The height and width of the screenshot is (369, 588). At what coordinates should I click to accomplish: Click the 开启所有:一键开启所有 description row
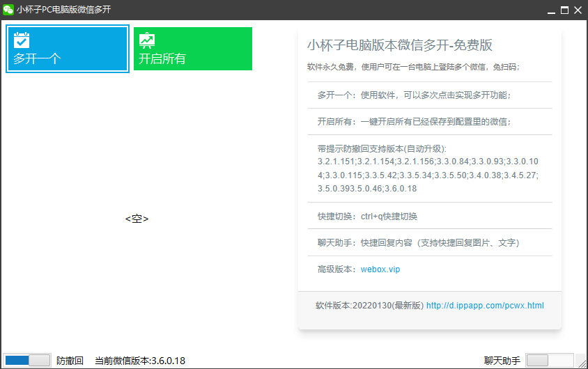point(430,122)
